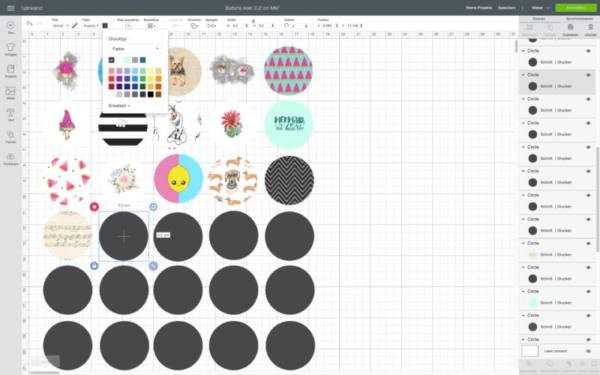The height and width of the screenshot is (375, 600).
Task: Click the pink pen linetype color icon
Action: click(75, 26)
